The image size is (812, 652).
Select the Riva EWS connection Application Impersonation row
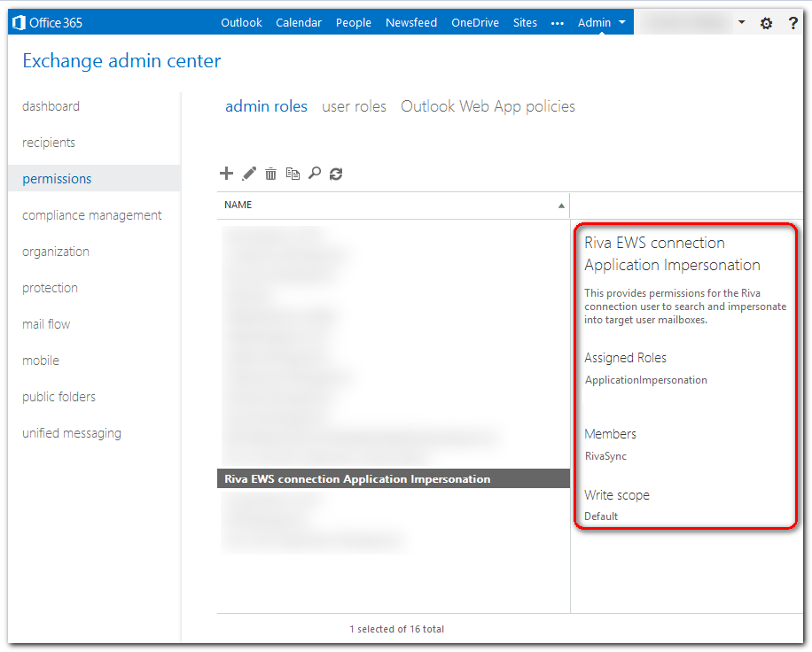(394, 478)
